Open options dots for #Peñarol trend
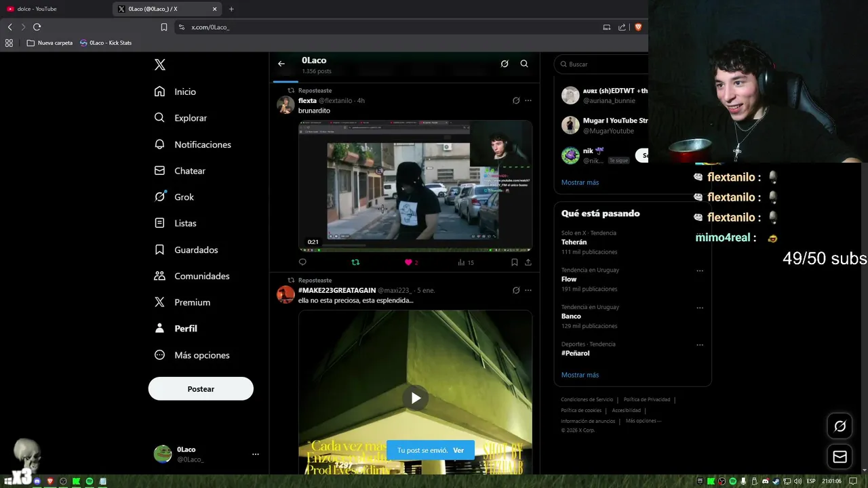The height and width of the screenshot is (488, 868). 700,345
